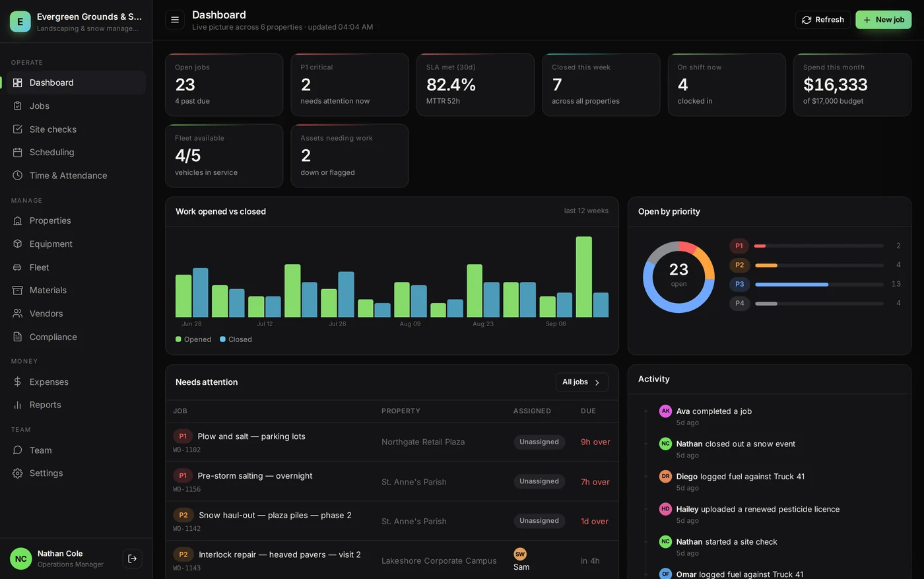Click "Nathan closed out a snow event" activity

(736, 444)
